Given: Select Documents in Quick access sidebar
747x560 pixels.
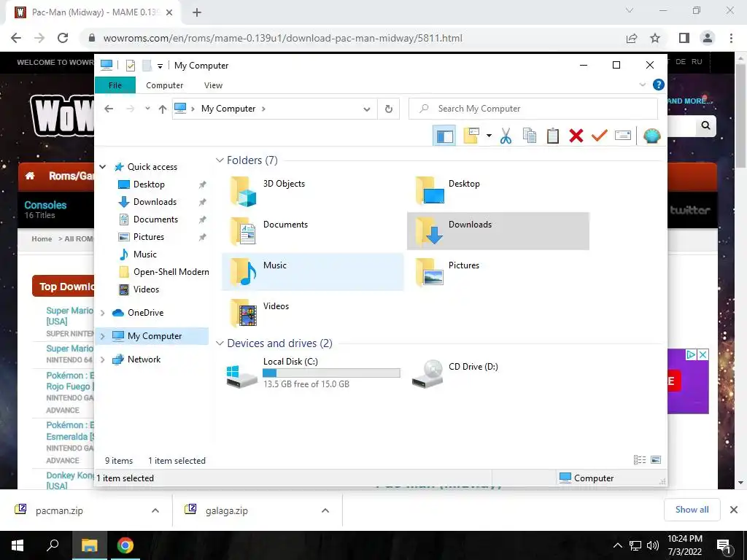Looking at the screenshot, I should tap(156, 219).
